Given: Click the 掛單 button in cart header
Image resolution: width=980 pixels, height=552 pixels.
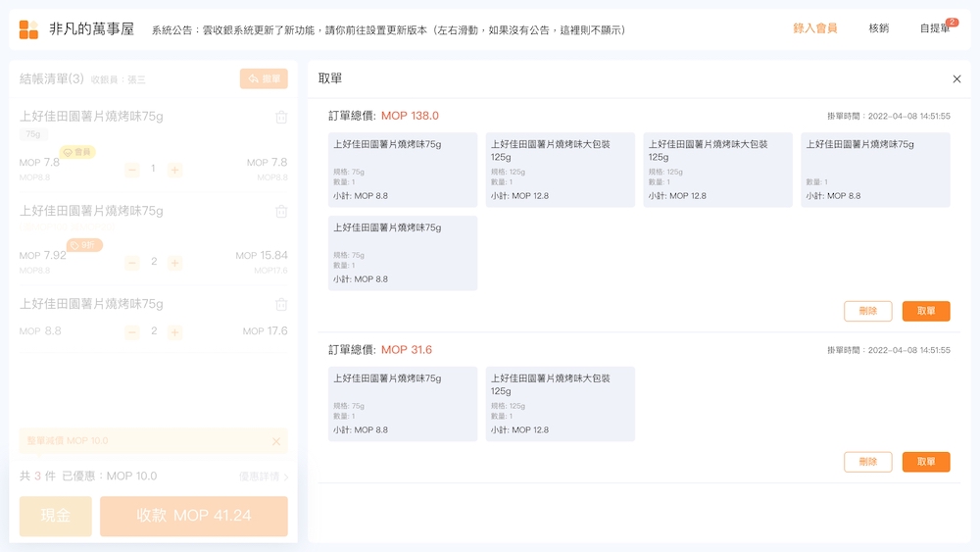Looking at the screenshot, I should (x=264, y=78).
